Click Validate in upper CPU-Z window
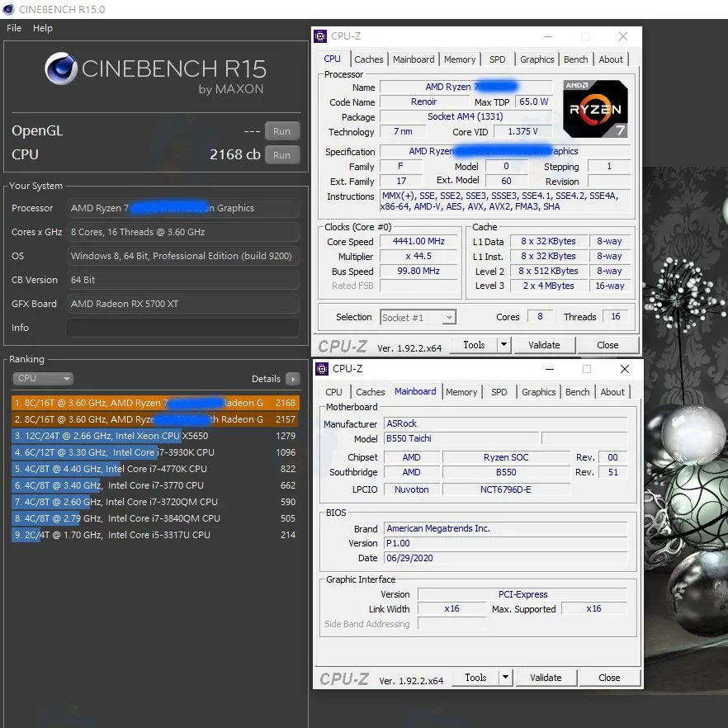This screenshot has width=728, height=728. coord(544,345)
